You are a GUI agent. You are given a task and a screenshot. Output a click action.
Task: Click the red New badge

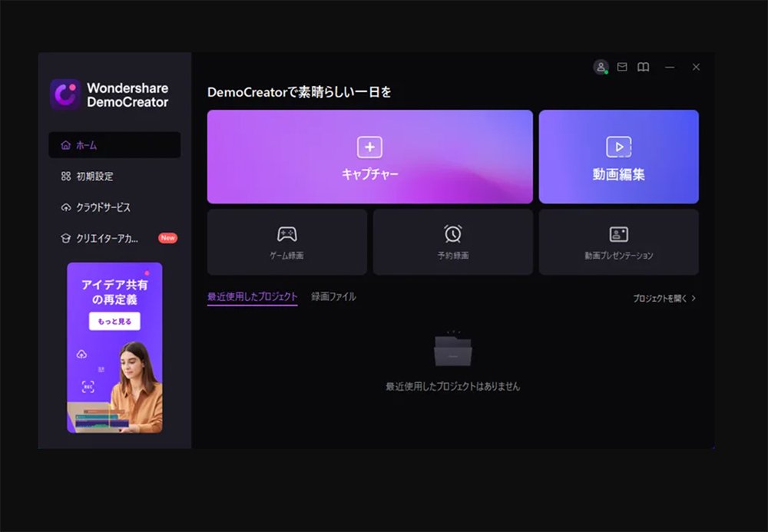point(167,238)
